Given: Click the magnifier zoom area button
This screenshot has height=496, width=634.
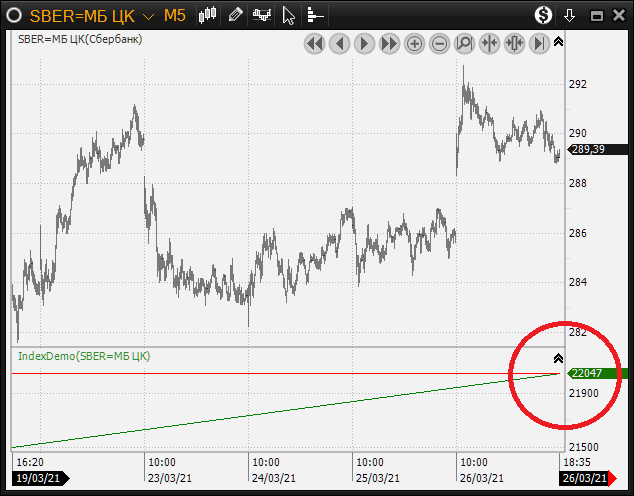Looking at the screenshot, I should pyautogui.click(x=465, y=43).
